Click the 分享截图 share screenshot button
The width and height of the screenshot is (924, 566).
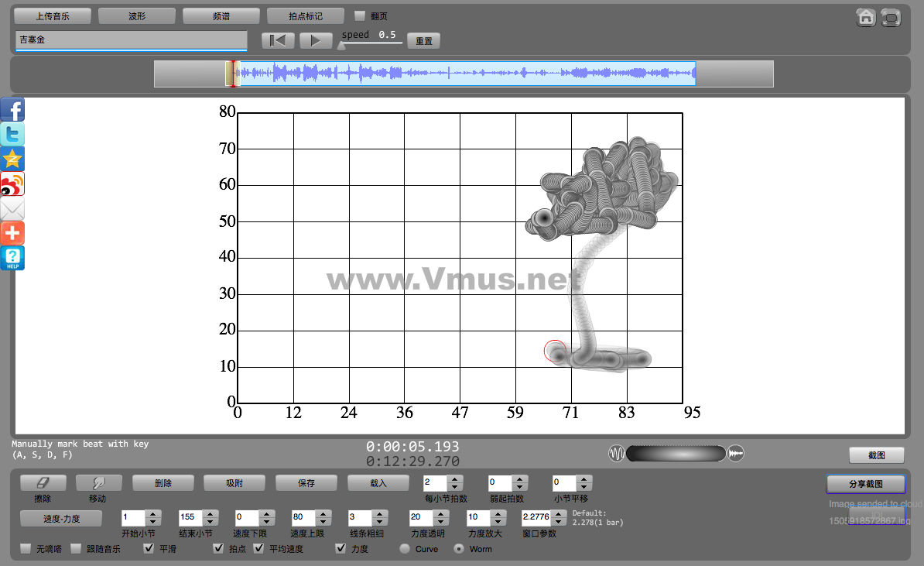[x=865, y=484]
